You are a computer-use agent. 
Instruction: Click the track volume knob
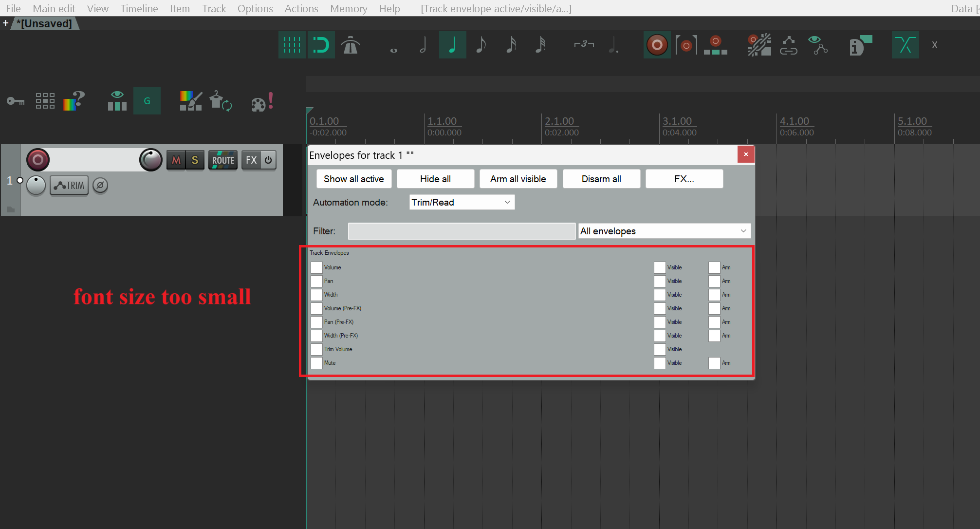150,160
